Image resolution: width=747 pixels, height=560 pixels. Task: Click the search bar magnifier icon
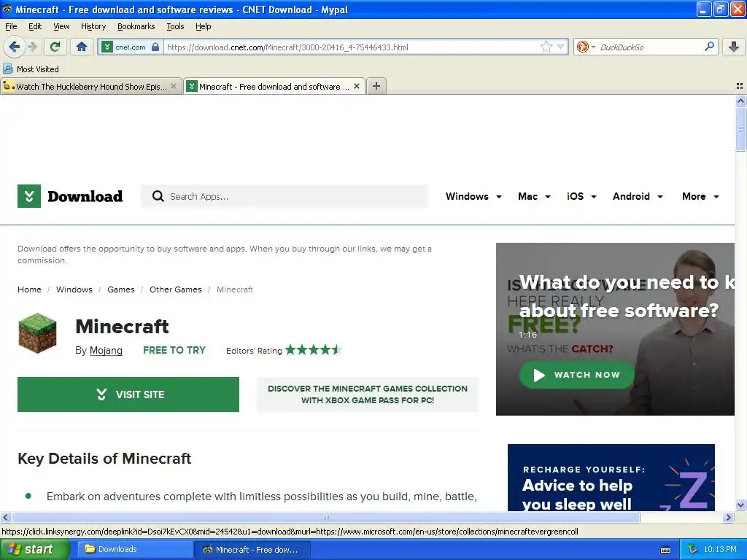click(709, 47)
